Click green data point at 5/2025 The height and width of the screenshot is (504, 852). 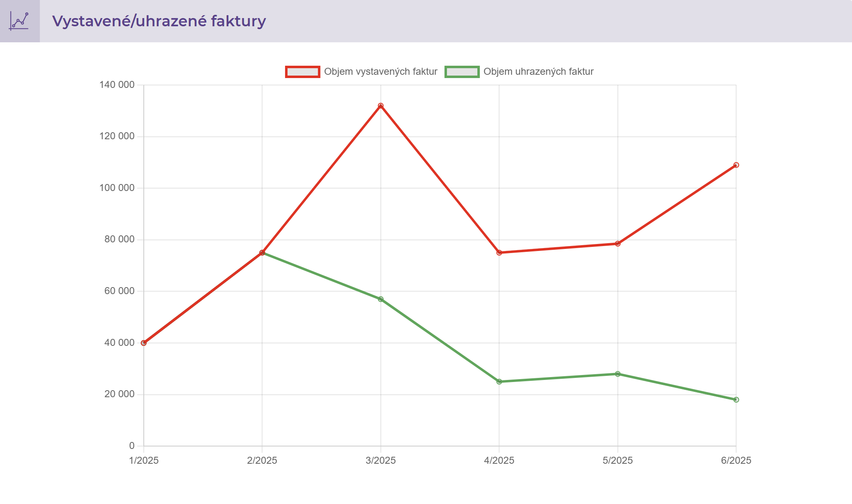(x=618, y=374)
